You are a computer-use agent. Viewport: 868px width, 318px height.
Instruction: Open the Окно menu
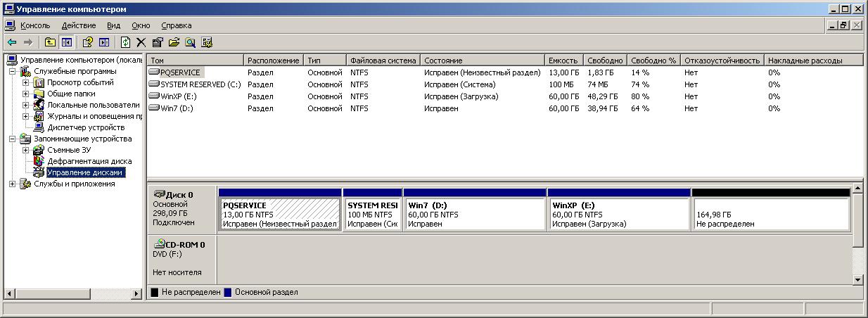(141, 25)
